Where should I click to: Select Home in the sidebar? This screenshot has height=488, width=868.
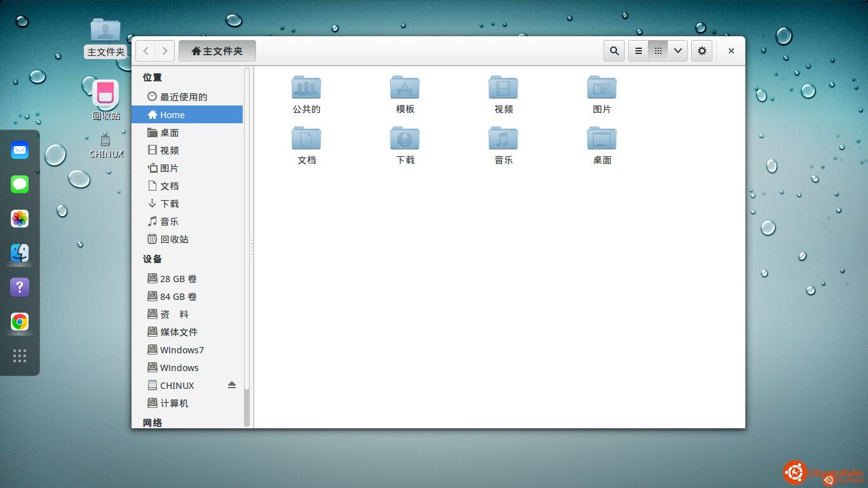172,115
